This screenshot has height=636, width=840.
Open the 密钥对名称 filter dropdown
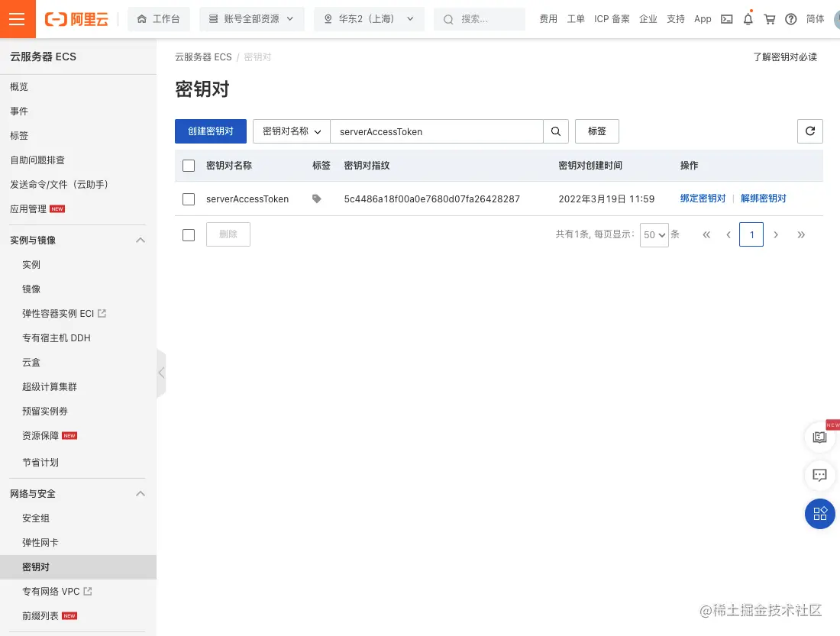click(x=292, y=131)
